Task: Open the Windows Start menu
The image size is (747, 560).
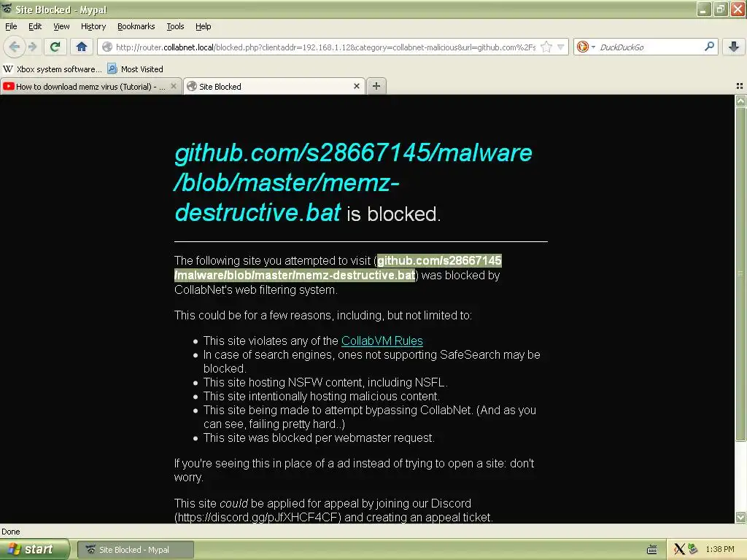Action: [34, 549]
